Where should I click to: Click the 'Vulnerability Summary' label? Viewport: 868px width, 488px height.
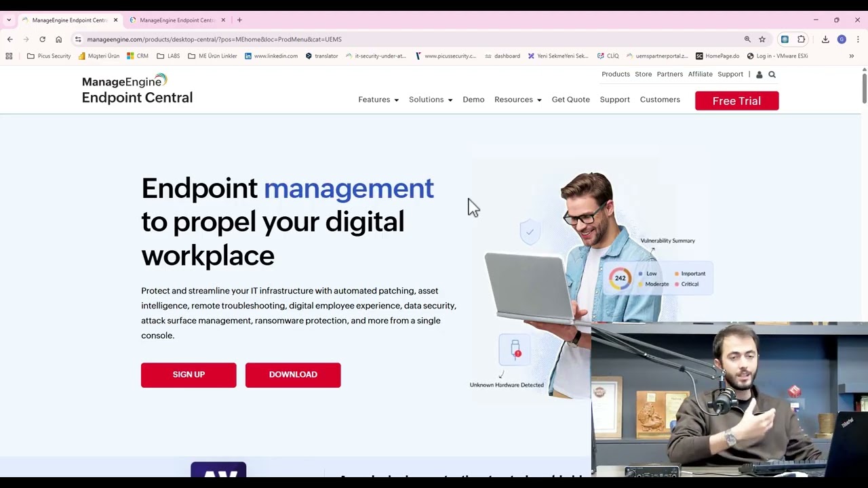tap(667, 241)
